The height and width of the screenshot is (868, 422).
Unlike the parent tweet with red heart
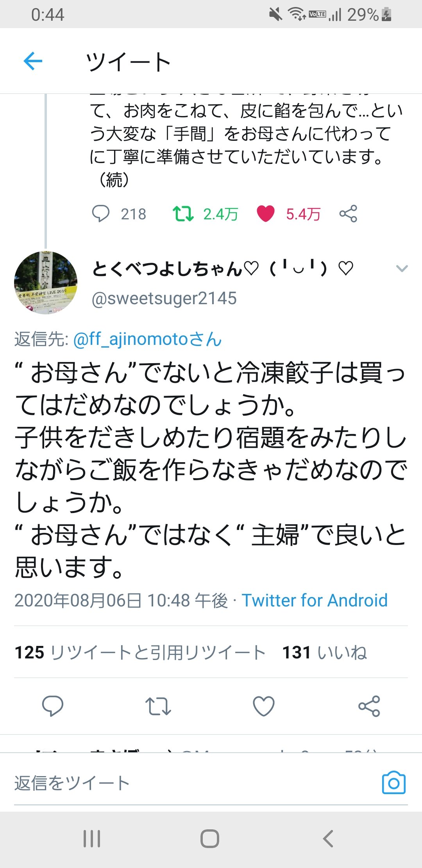266,214
